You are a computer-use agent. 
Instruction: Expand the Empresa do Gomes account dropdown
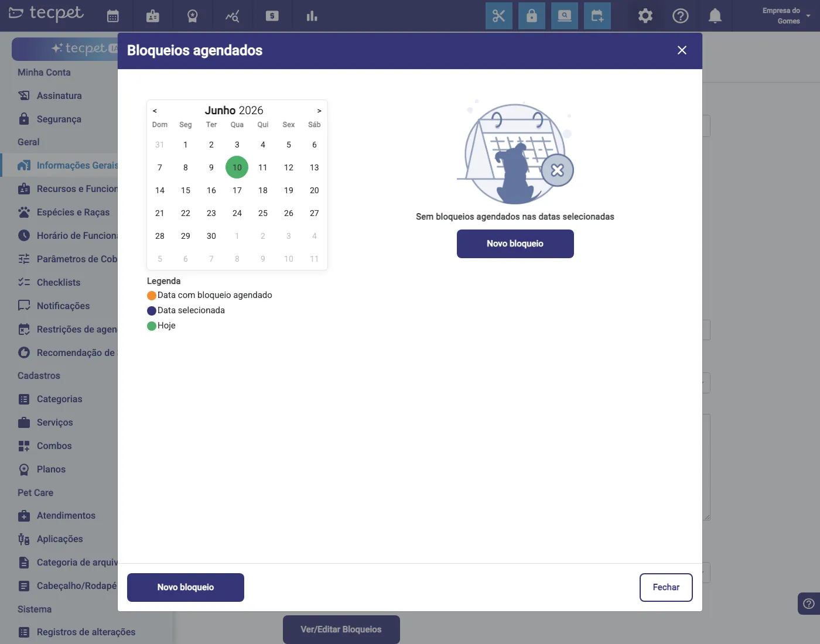click(x=786, y=16)
